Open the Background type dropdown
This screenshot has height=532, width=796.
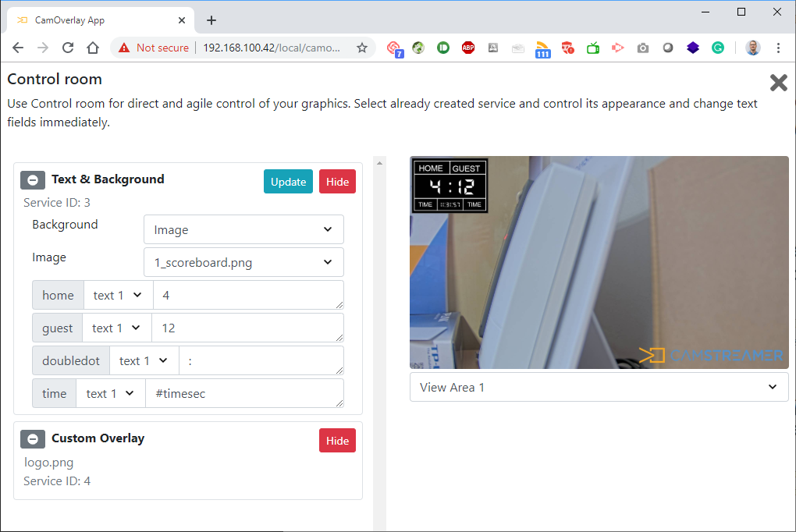pyautogui.click(x=243, y=230)
